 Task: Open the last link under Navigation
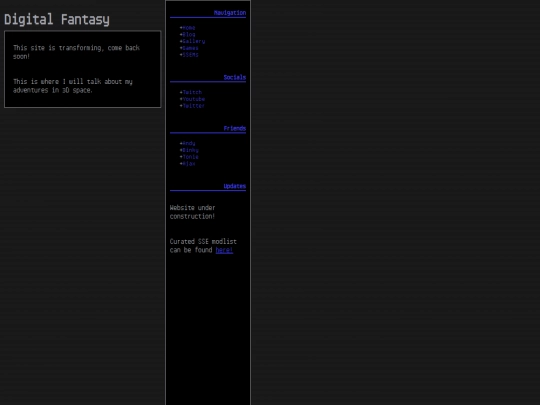coord(190,55)
